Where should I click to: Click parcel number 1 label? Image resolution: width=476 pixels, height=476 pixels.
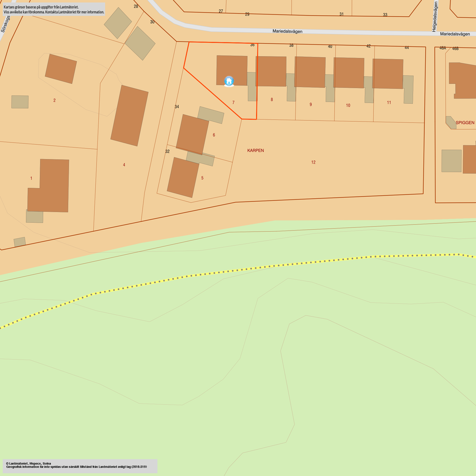[x=31, y=178]
